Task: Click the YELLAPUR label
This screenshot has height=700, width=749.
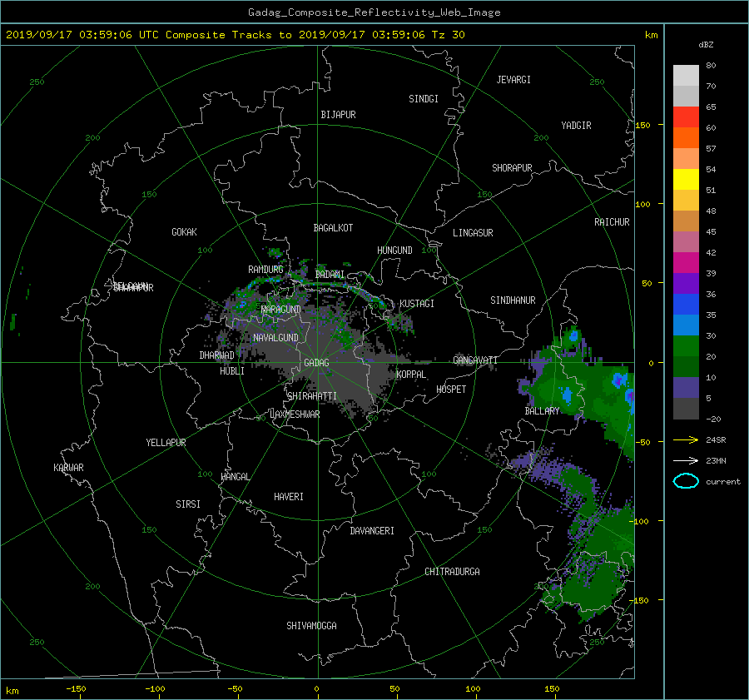Action: [x=166, y=443]
